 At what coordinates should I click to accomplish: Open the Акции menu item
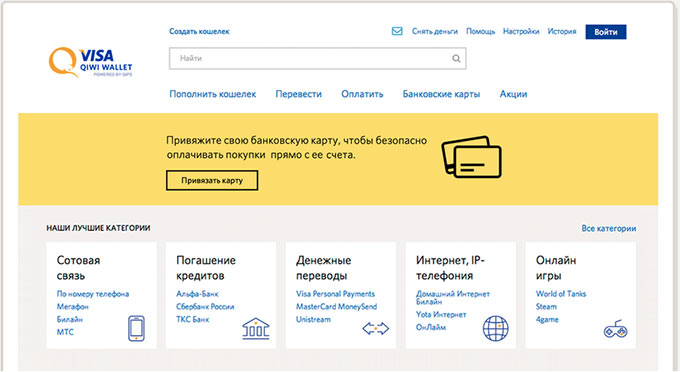[x=513, y=94]
